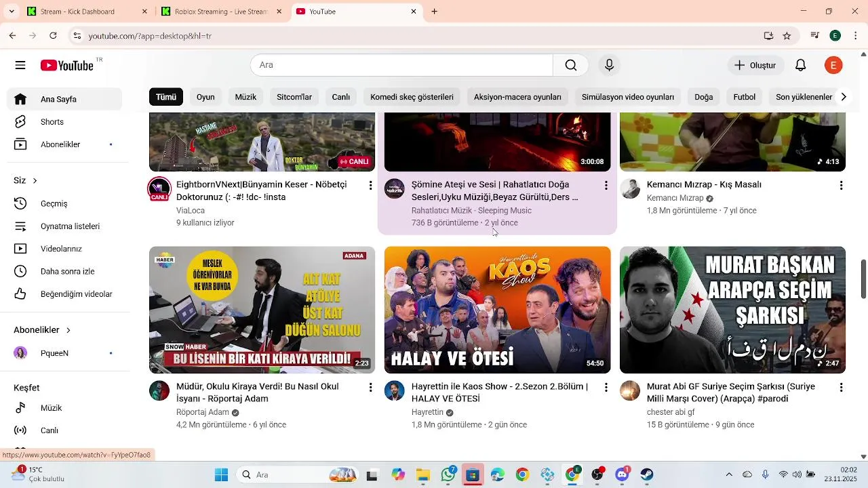868x488 pixels.
Task: Open Videolarınız in the sidebar
Action: click(64, 249)
